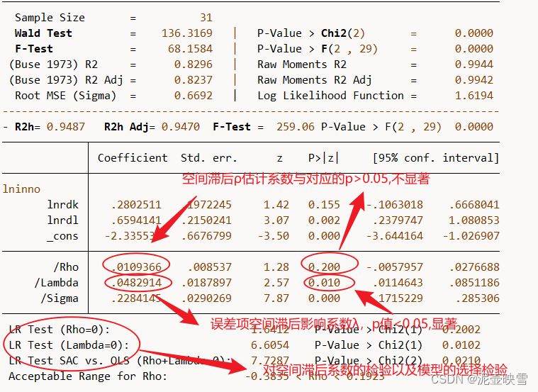Viewport: 538px width, 392px height.
Task: Click the lnrdk variable row label
Action: (x=63, y=205)
